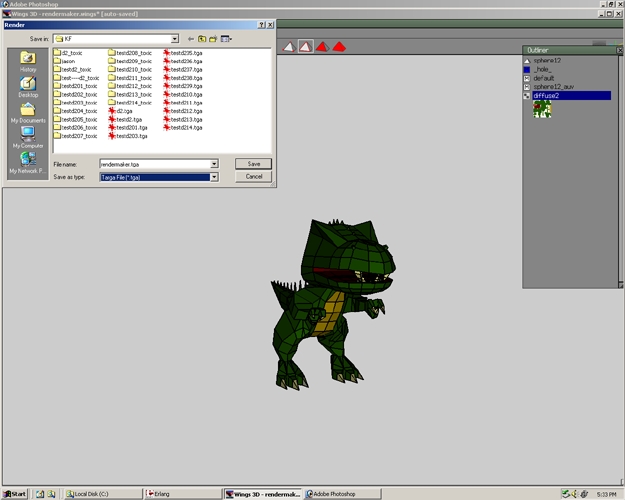Image resolution: width=625 pixels, height=500 pixels.
Task: Create a new folder in KF
Action: click(x=213, y=39)
